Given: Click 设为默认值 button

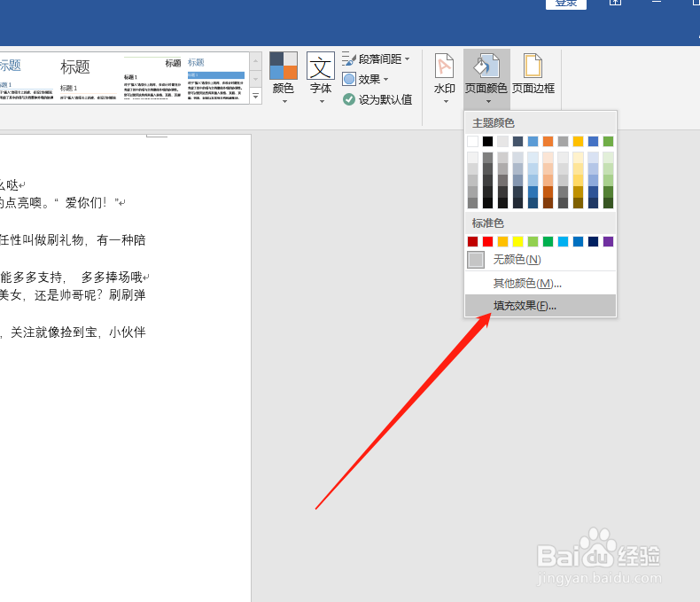Looking at the screenshot, I should [x=377, y=99].
